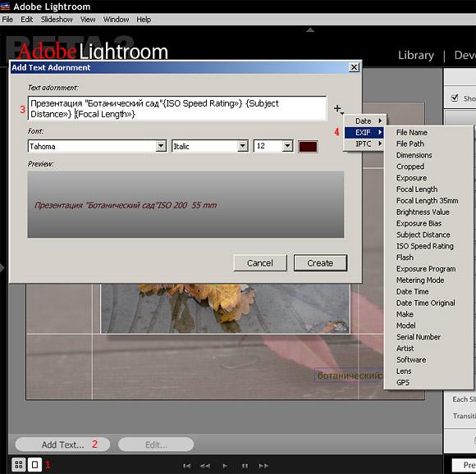Open the Italic font style dropdown
The image size is (476, 474).
click(243, 146)
